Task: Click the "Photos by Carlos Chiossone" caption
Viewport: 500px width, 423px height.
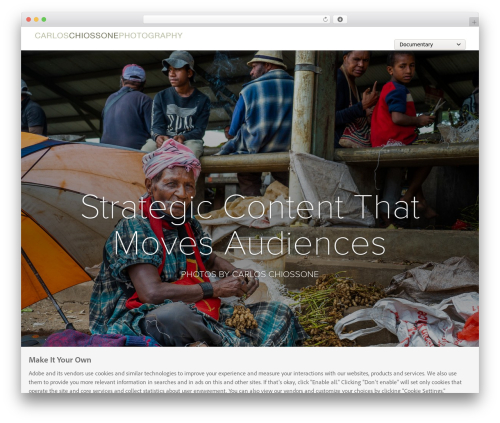Action: [250, 274]
